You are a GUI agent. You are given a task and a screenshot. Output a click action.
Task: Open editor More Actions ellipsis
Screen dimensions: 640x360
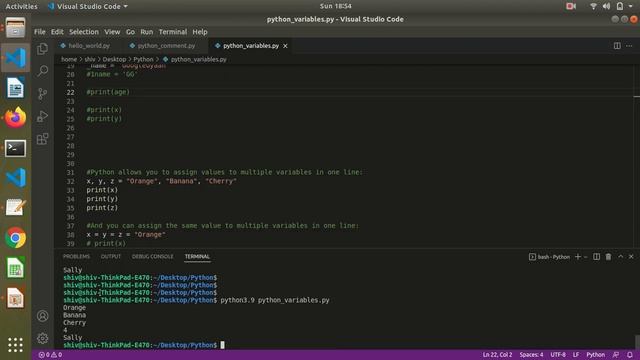click(x=629, y=46)
